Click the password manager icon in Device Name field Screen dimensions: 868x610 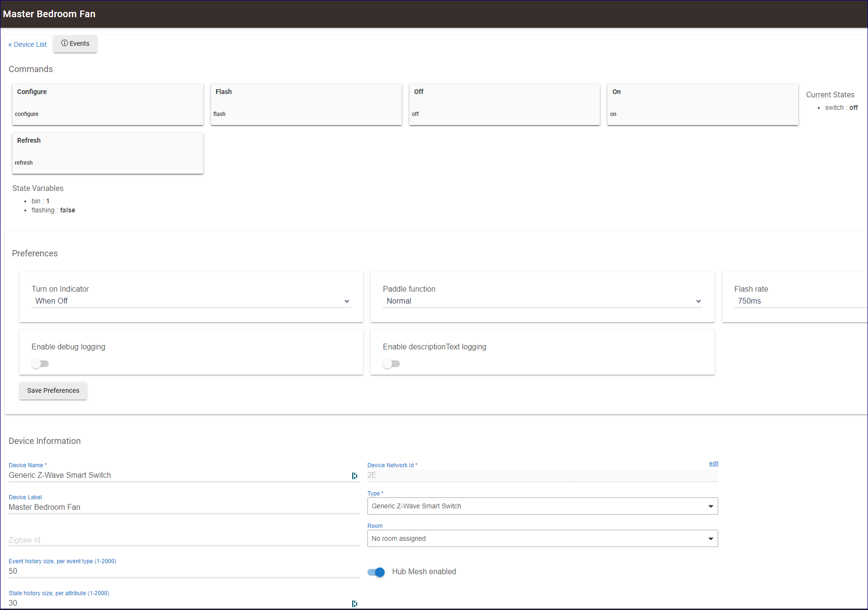(x=355, y=475)
